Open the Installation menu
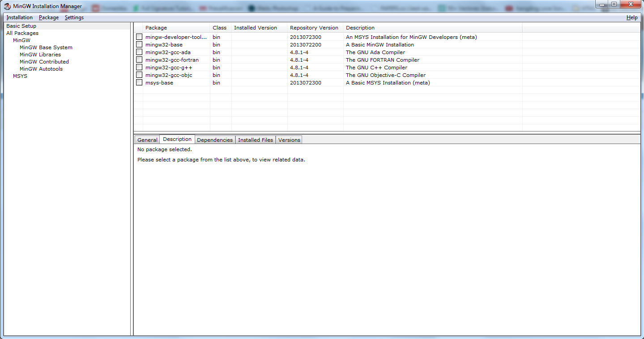Viewport: 644px width, 339px height. pos(20,17)
